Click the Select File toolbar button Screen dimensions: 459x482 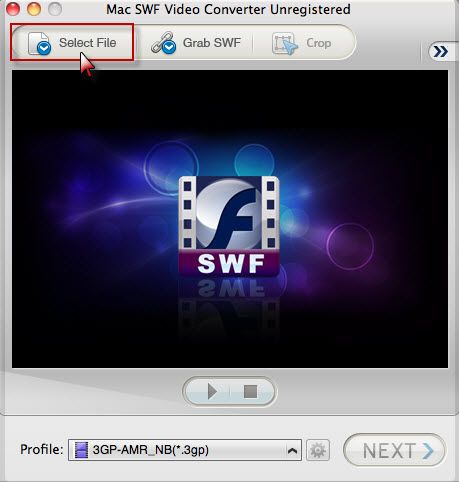(72, 42)
